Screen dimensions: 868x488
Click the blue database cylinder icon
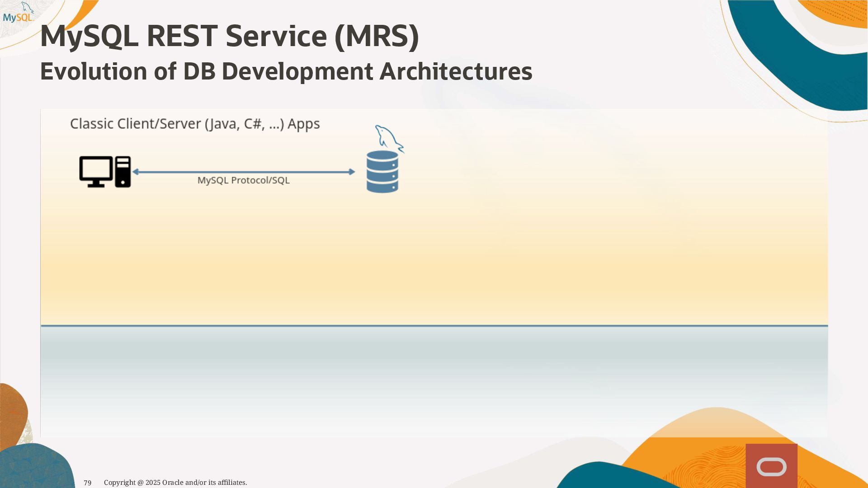(x=382, y=172)
